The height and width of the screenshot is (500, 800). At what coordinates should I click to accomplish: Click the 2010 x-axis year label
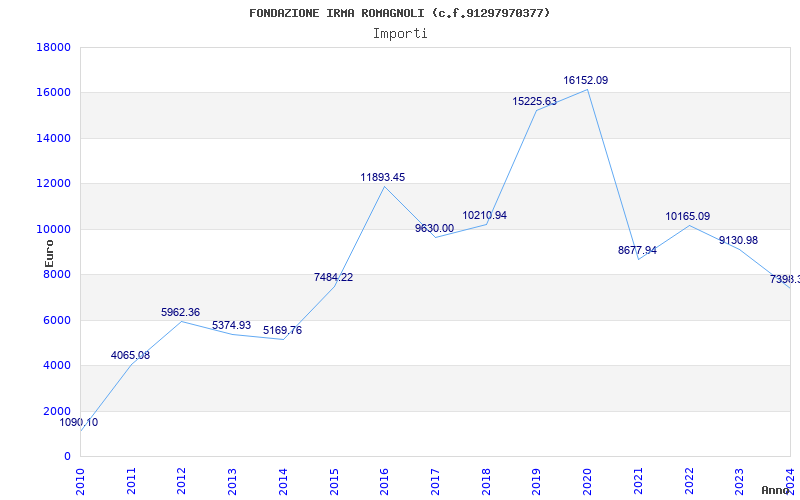coord(80,481)
